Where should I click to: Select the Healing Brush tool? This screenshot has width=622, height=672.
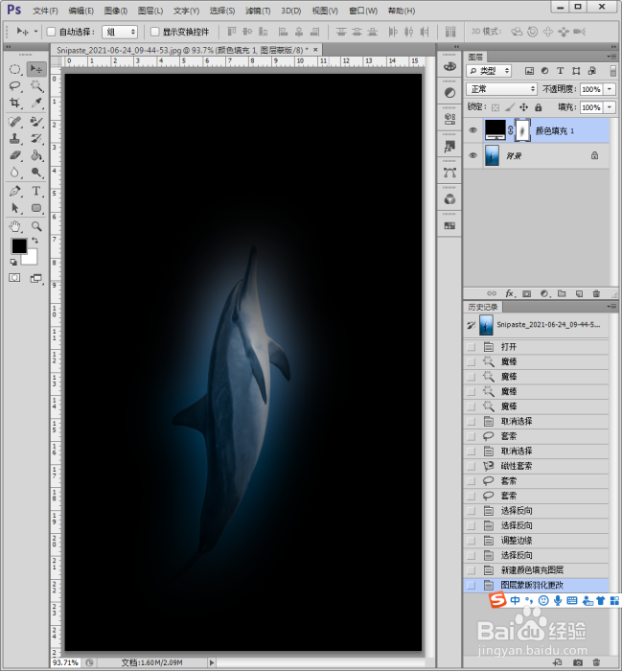pyautogui.click(x=15, y=122)
